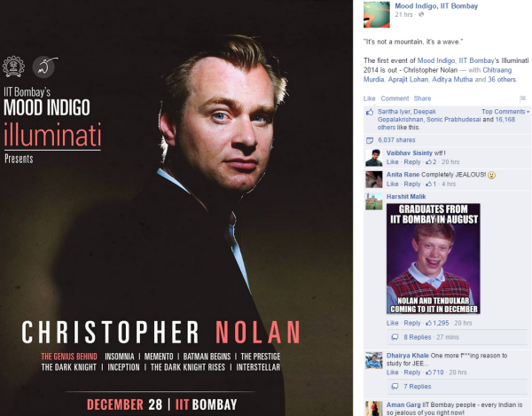Click the public globe icon near 21 hrs

click(421, 14)
